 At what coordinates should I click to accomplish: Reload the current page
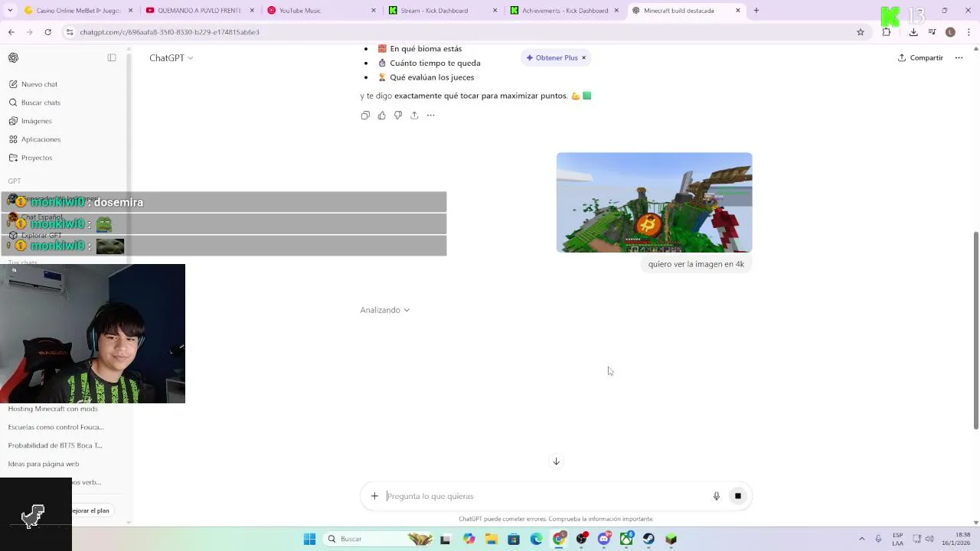click(48, 32)
